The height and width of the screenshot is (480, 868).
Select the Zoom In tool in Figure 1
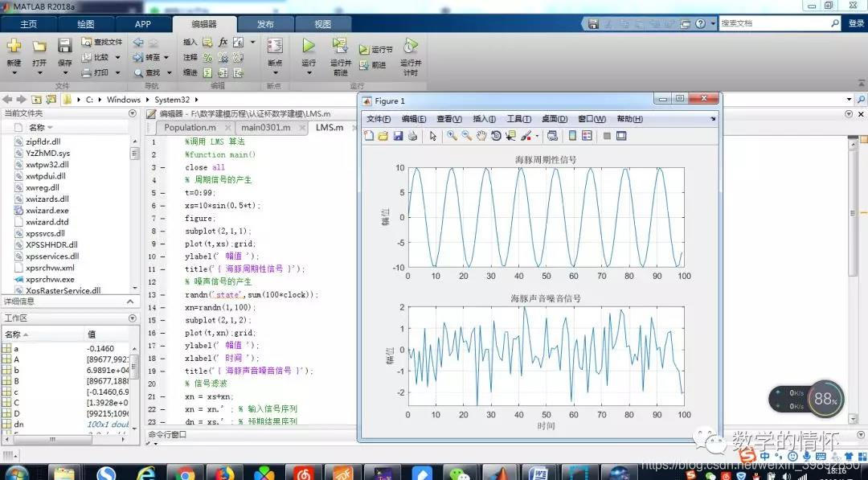452,136
